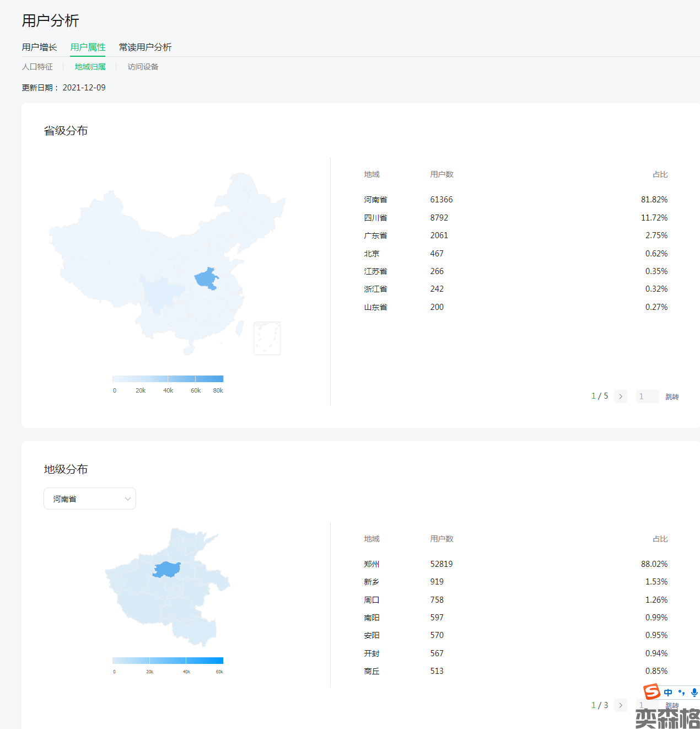
Task: Click 跳转 link under city distribution table
Action: click(672, 706)
